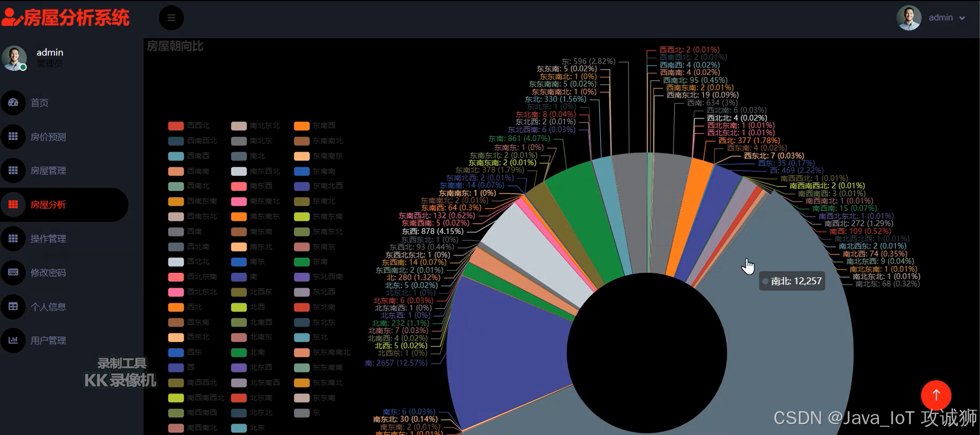Click the 西北东南 pink-red legend swatch

[175, 277]
